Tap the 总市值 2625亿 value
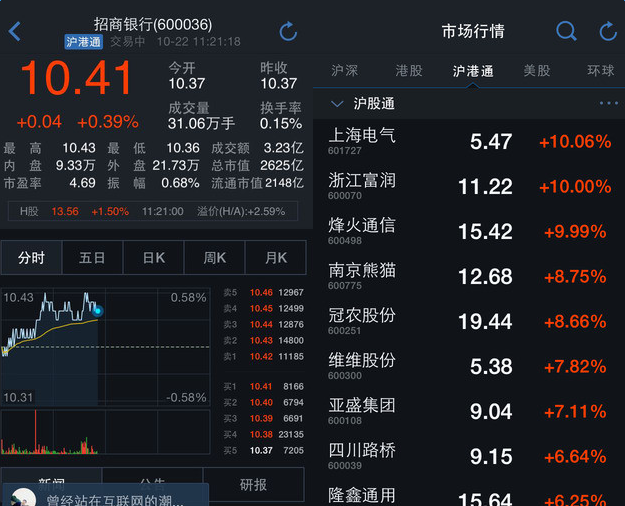The width and height of the screenshot is (625, 506). coord(281,165)
